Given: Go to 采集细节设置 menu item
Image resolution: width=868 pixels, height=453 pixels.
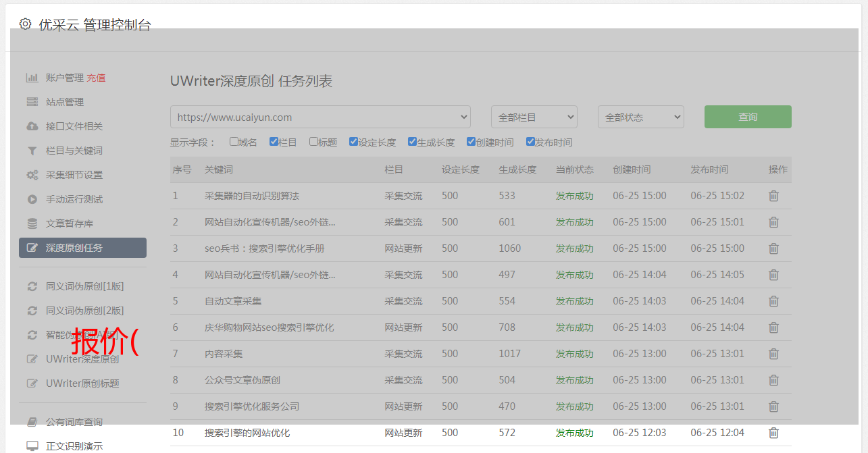Looking at the screenshot, I should [74, 175].
